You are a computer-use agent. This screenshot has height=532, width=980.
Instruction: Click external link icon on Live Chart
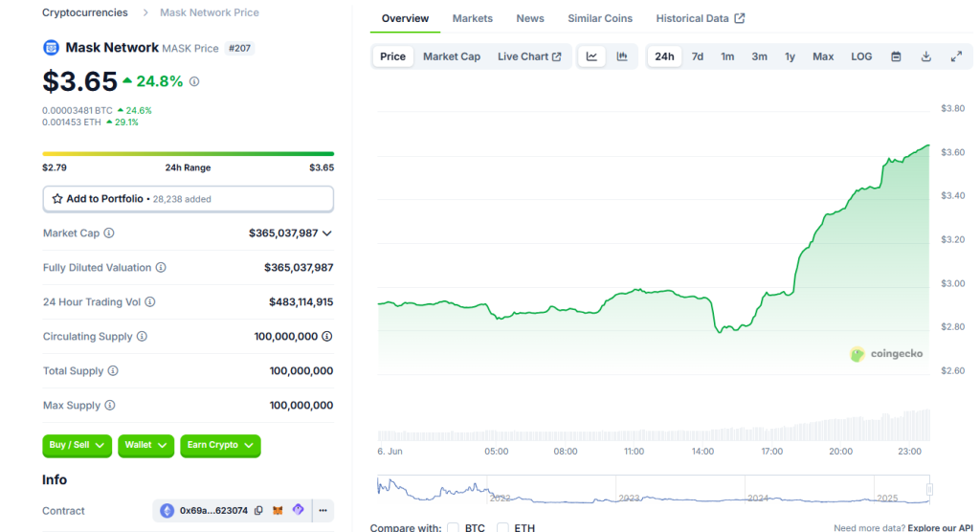(x=556, y=56)
